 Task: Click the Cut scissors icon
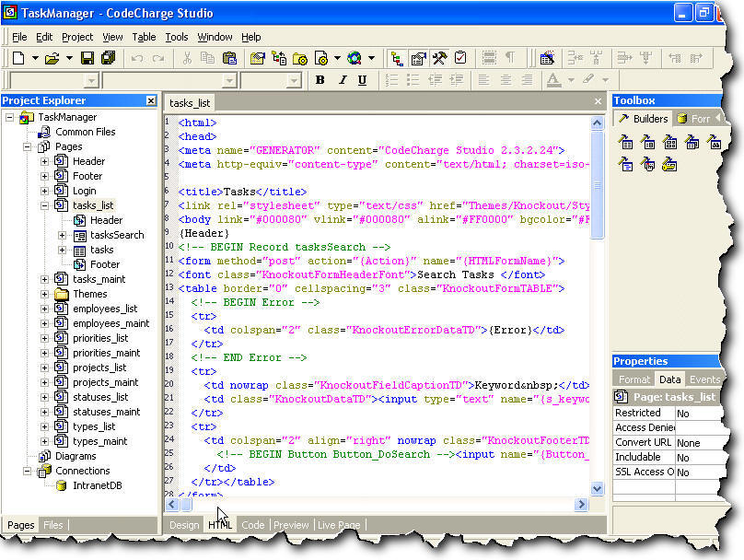187,58
